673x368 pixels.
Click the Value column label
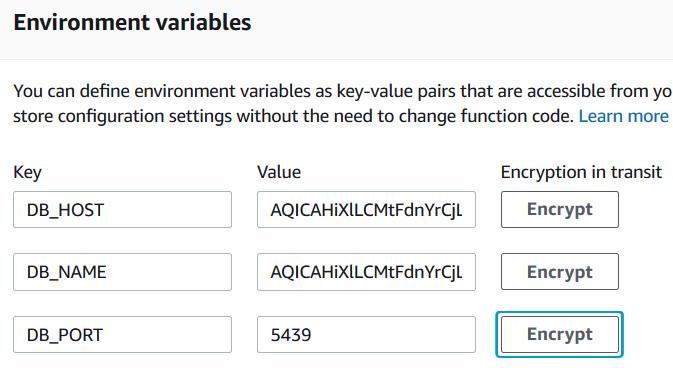279,172
